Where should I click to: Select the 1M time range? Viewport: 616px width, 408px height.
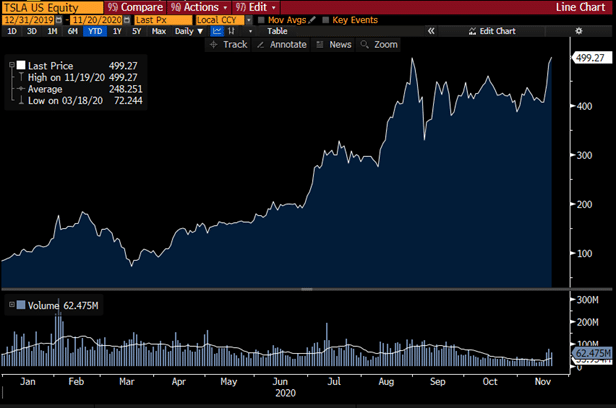tap(52, 31)
